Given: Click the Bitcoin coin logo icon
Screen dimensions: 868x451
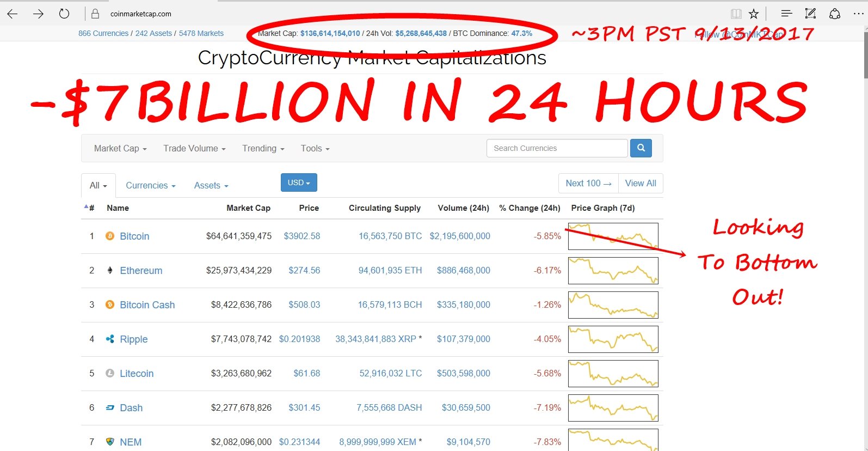Looking at the screenshot, I should pos(110,236).
